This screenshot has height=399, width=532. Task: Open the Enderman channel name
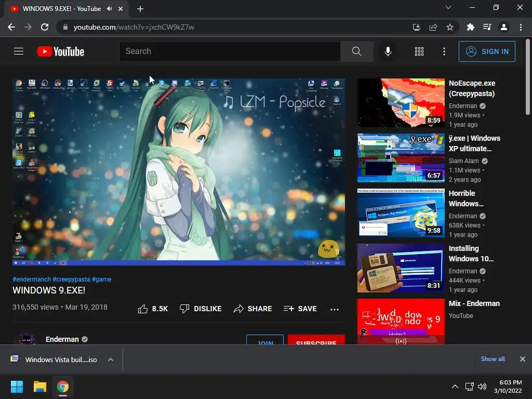click(x=62, y=339)
